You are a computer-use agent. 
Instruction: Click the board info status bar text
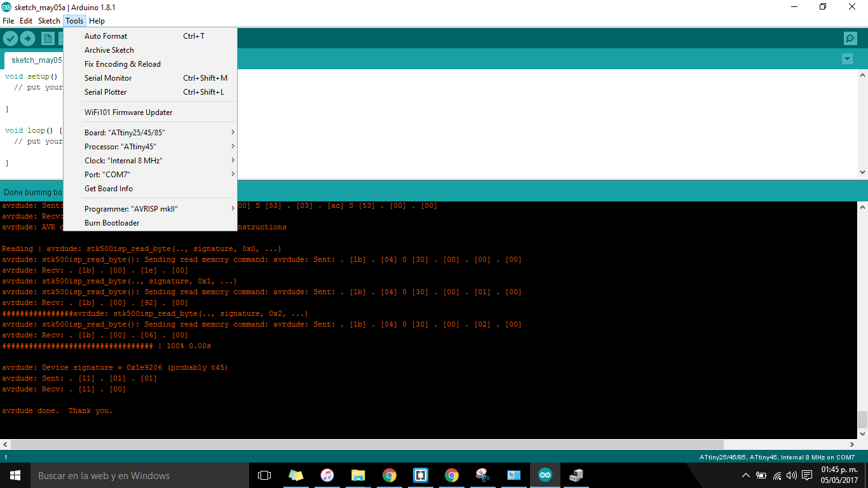point(776,457)
